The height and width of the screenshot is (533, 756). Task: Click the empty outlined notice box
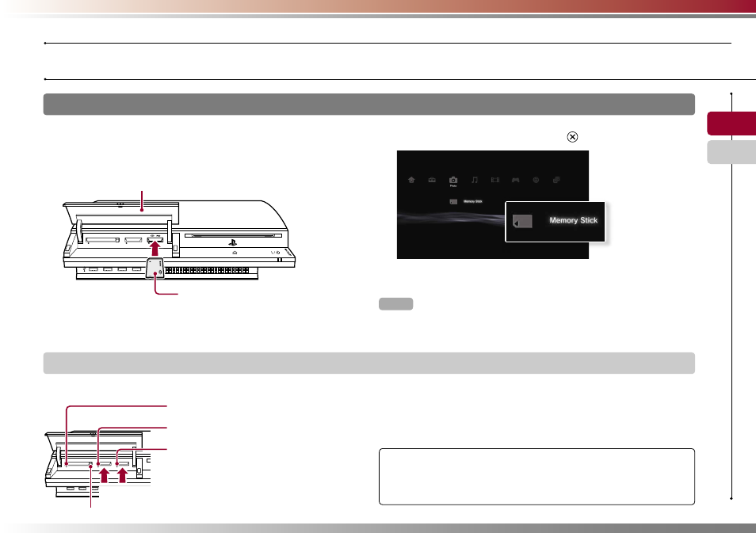[x=536, y=477]
